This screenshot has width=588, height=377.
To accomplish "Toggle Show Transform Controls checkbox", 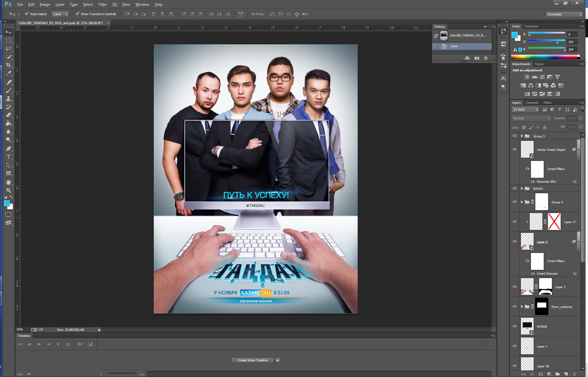I will [x=78, y=14].
